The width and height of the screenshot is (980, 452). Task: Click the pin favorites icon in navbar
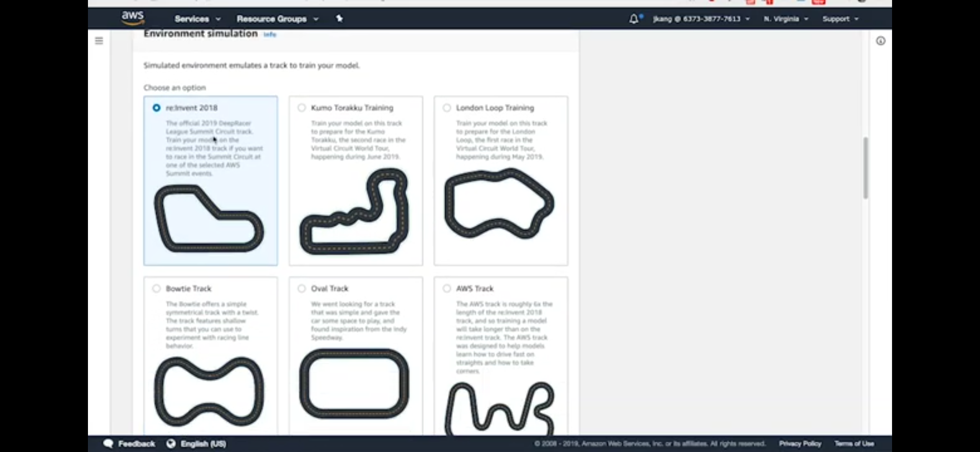(x=339, y=18)
